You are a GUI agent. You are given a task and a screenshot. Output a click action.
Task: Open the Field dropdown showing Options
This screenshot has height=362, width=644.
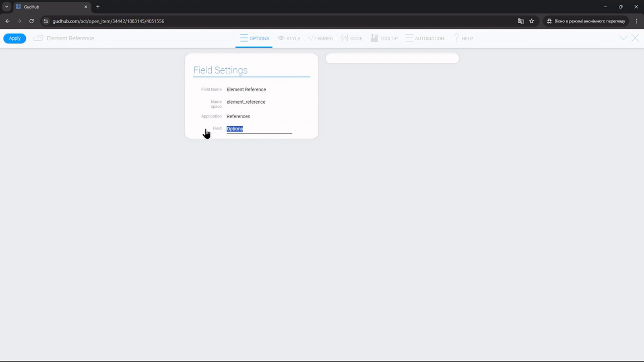click(259, 129)
